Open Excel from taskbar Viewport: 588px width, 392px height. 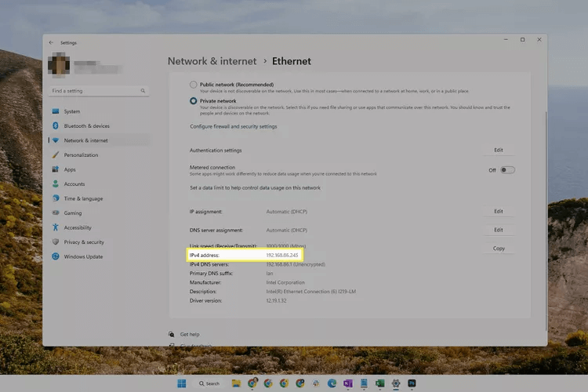tap(379, 383)
